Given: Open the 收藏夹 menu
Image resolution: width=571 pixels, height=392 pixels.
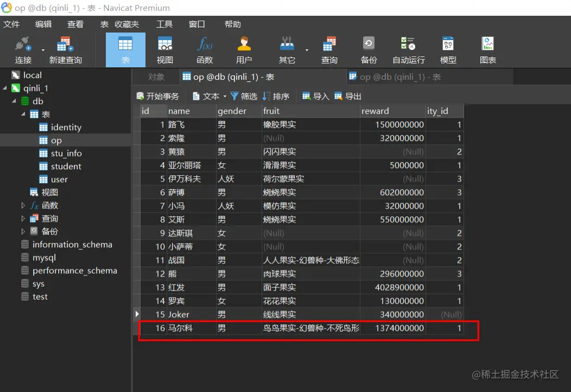Looking at the screenshot, I should [x=126, y=24].
